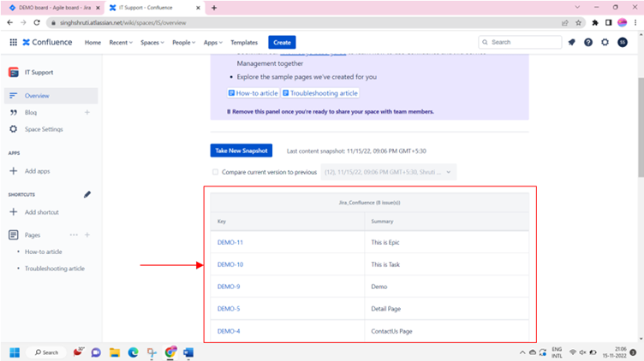Open File Explorer from the taskbar
The image size is (644, 361).
click(115, 352)
